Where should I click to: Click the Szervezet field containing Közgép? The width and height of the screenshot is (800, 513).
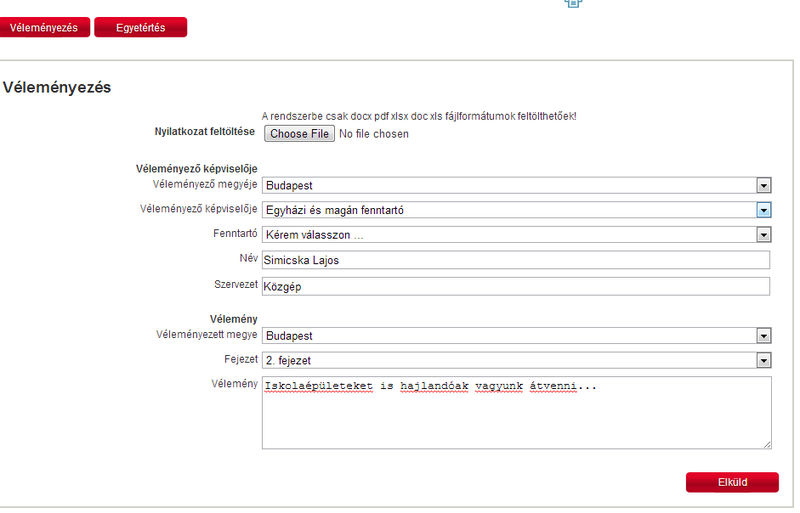516,286
